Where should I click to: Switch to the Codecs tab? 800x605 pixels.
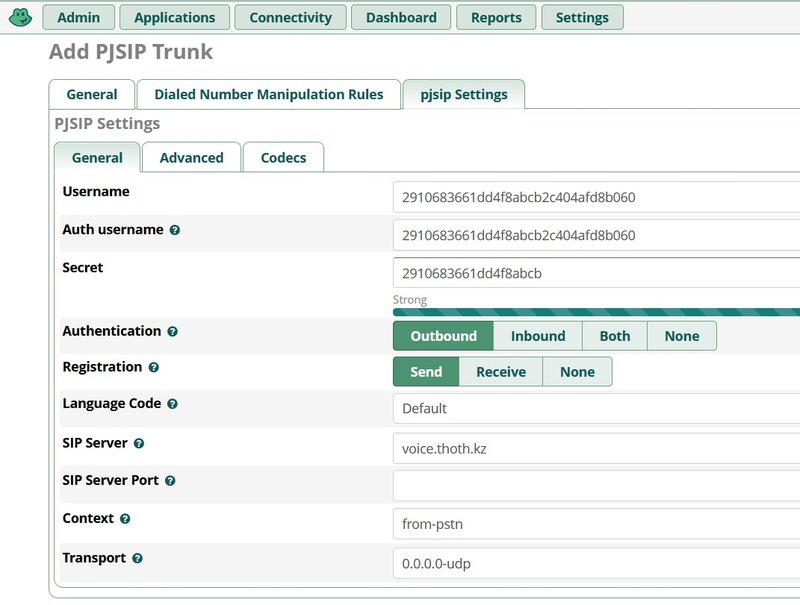point(282,157)
